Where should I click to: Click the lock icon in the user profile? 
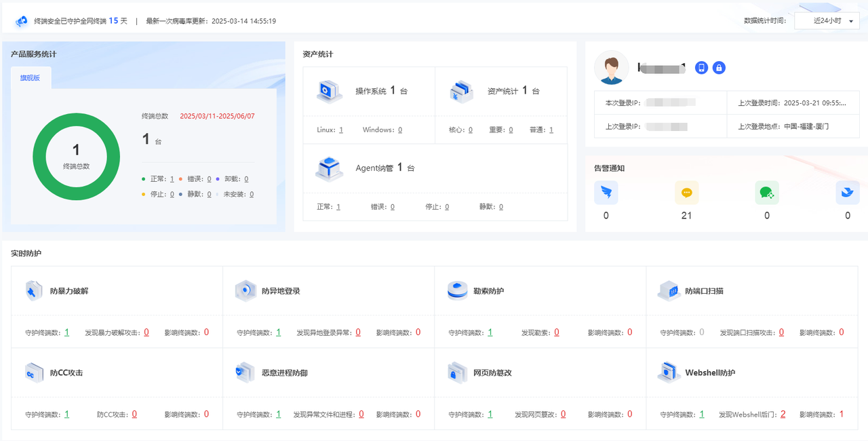coord(719,67)
